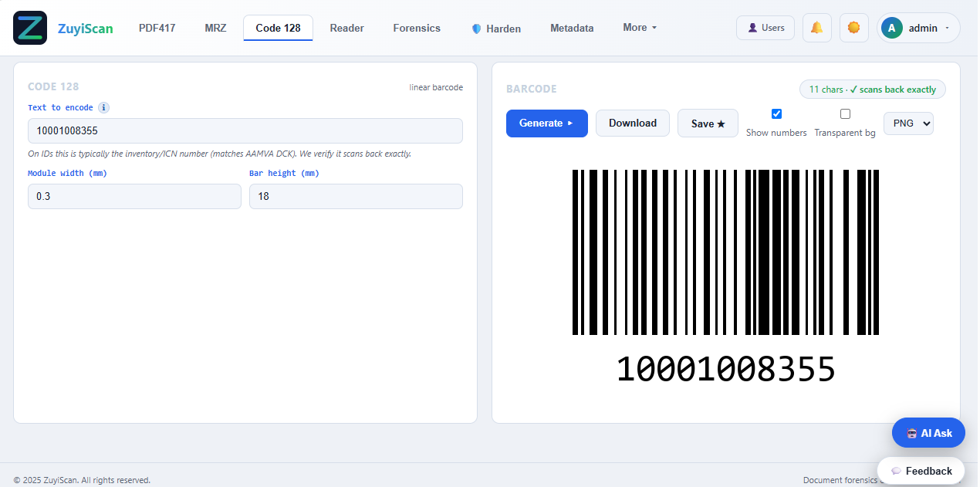Go to the Harden tab
The height and width of the screenshot is (487, 980).
[496, 29]
